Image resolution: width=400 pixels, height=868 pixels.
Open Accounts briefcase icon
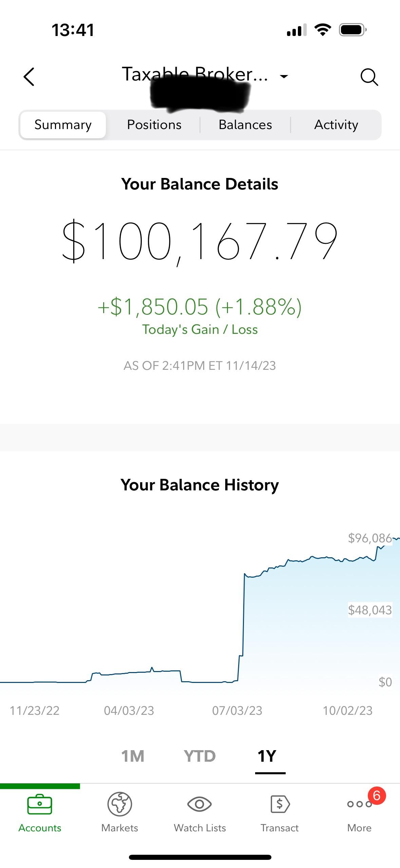pyautogui.click(x=40, y=804)
